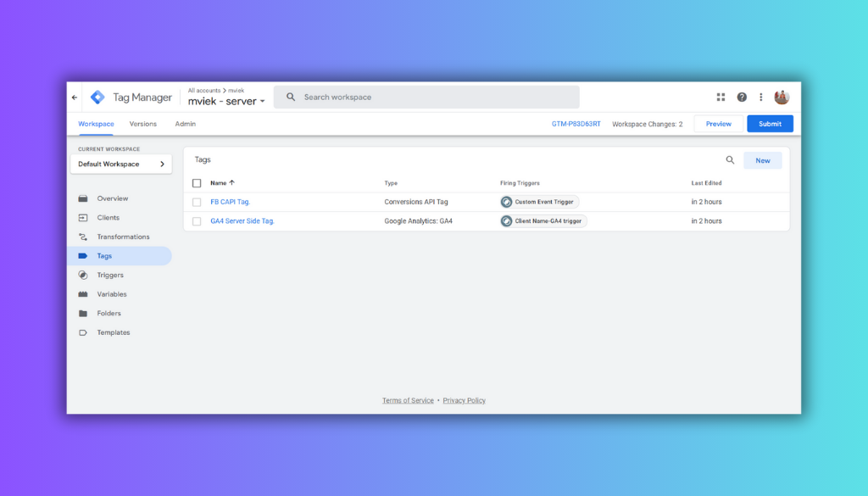Toggle the select-all tags checkbox
This screenshot has height=496, width=868.
(x=197, y=183)
